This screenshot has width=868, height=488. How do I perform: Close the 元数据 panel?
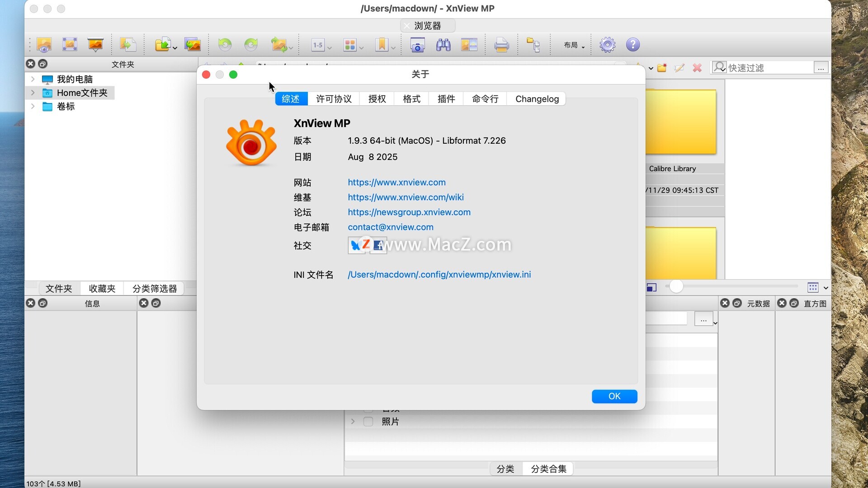coord(725,303)
